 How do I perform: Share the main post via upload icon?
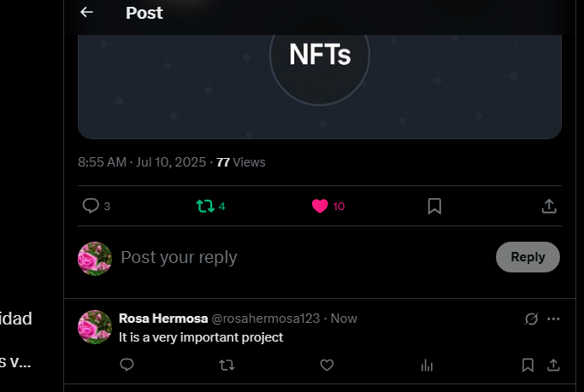click(549, 206)
